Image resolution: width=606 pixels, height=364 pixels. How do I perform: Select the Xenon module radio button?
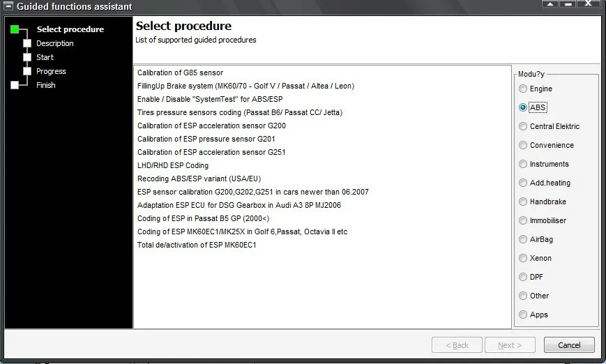[x=523, y=258]
